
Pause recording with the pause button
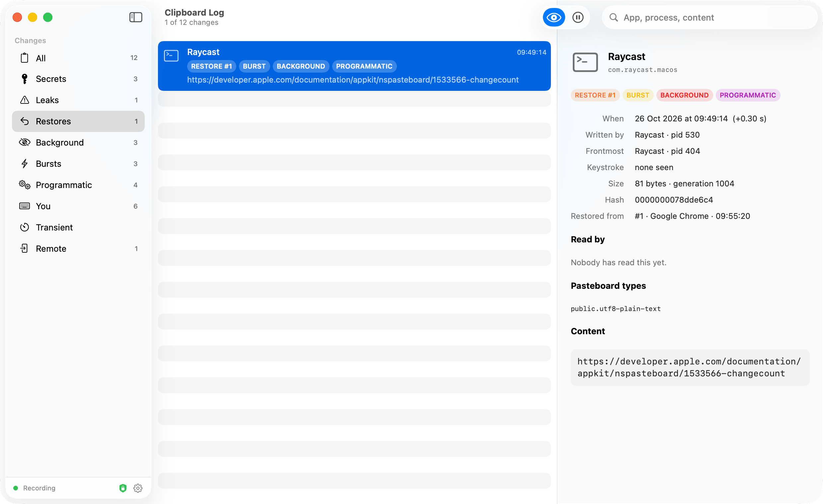coord(578,17)
